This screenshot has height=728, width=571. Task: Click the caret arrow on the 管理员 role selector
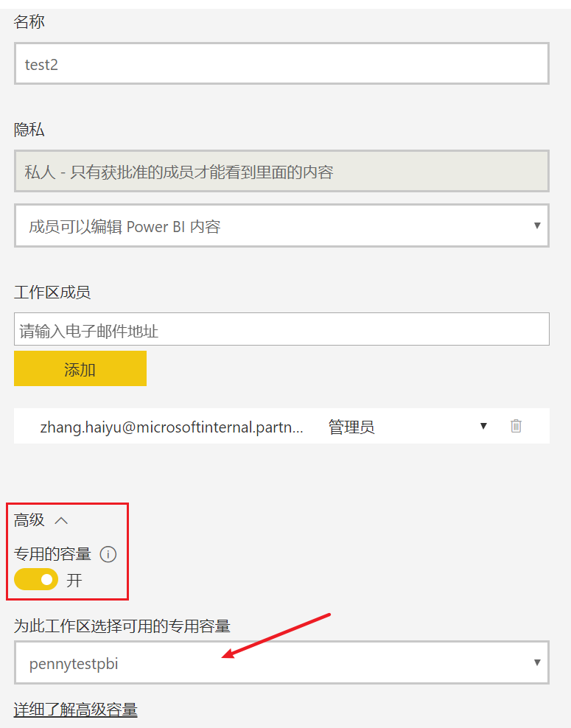(483, 426)
